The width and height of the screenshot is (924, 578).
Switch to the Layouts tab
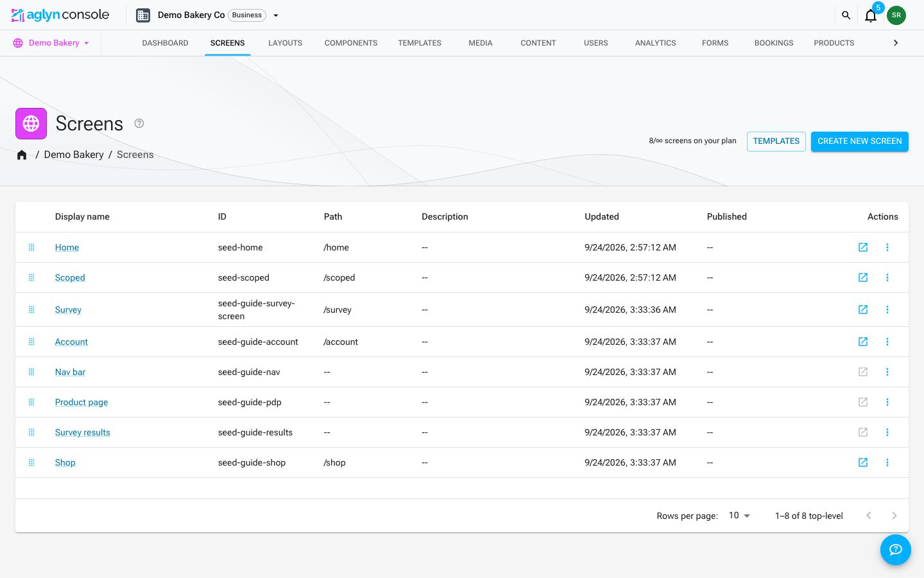click(x=286, y=43)
